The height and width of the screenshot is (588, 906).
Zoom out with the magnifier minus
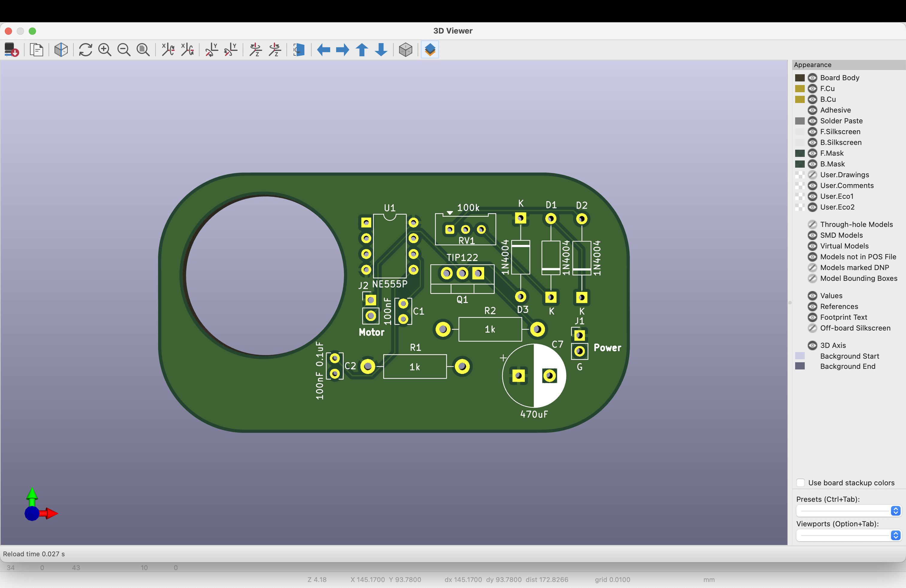point(124,50)
